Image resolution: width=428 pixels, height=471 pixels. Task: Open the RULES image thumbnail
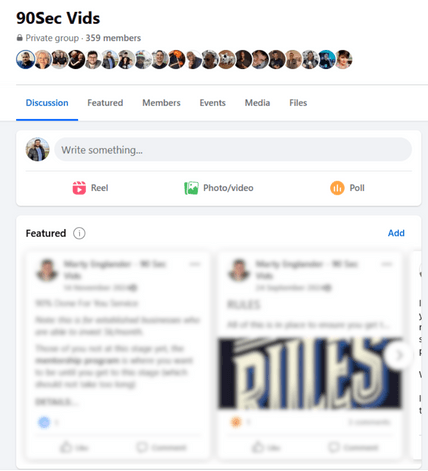310,373
